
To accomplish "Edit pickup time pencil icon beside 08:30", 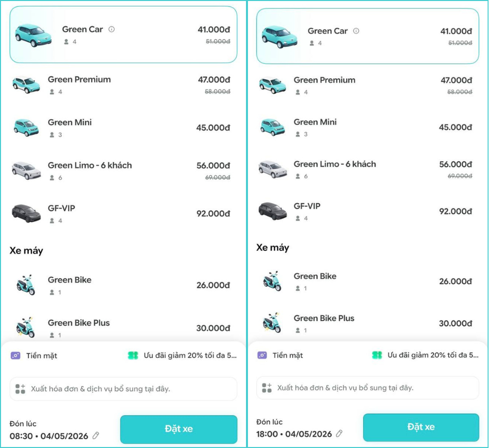I will (x=96, y=436).
